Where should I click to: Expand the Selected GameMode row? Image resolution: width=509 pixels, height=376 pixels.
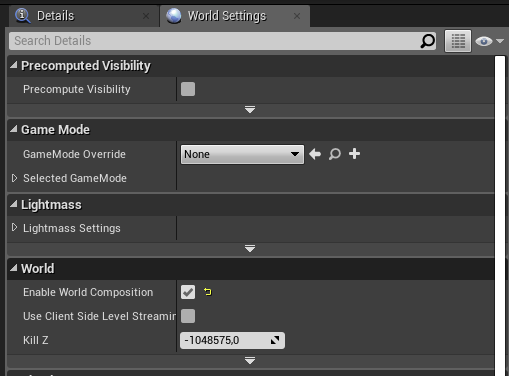[x=14, y=178]
